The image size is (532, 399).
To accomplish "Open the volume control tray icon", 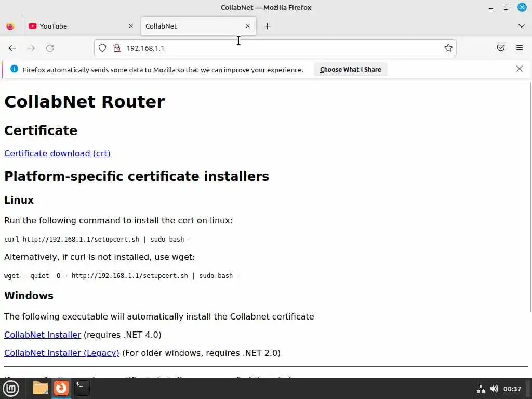I will (x=494, y=389).
